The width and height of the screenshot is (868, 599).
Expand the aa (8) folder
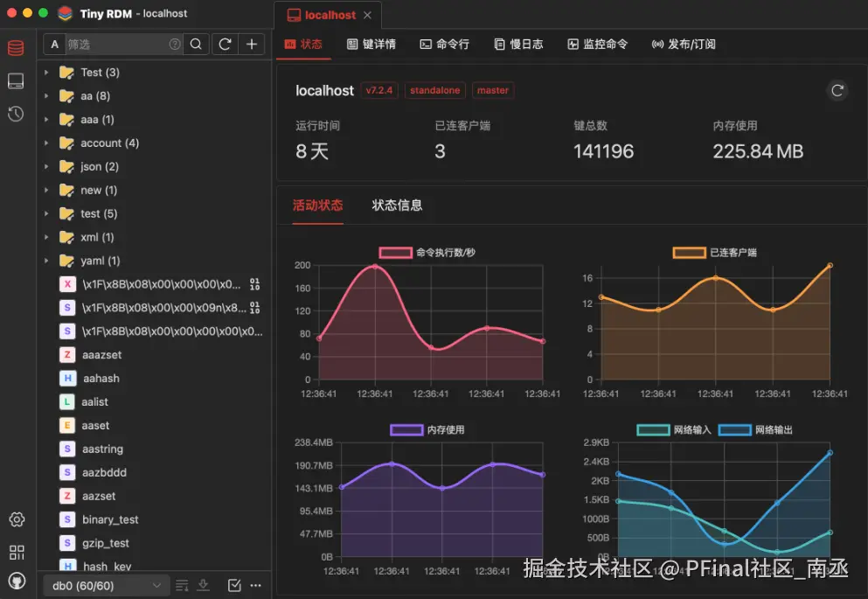[x=46, y=96]
